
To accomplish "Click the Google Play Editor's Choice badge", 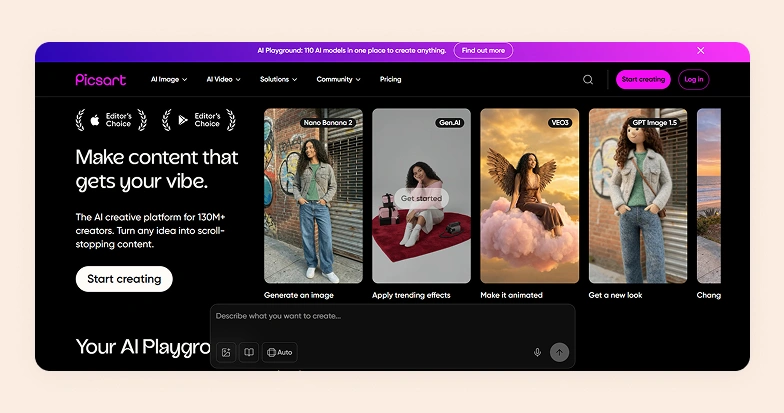I will (x=199, y=120).
